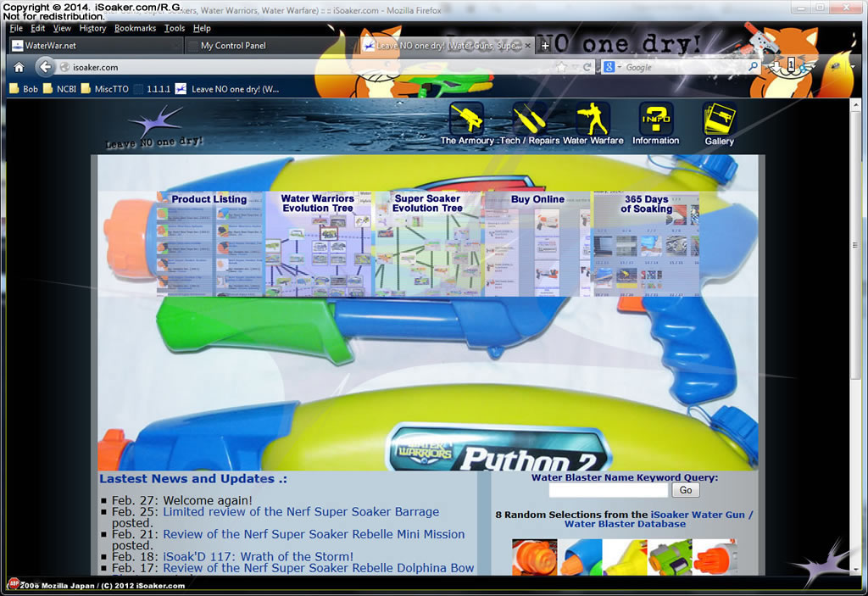Click the Firefox Home button
Viewport: 868px width, 596px height.
(x=19, y=67)
